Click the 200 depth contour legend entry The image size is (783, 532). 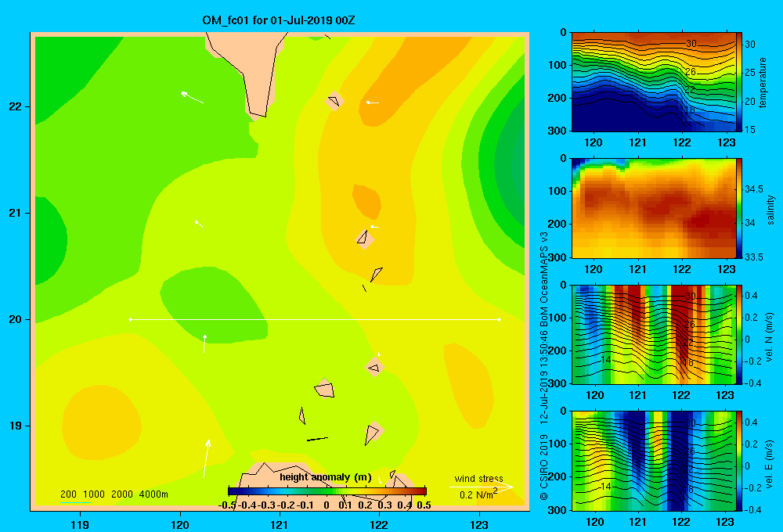pos(68,494)
